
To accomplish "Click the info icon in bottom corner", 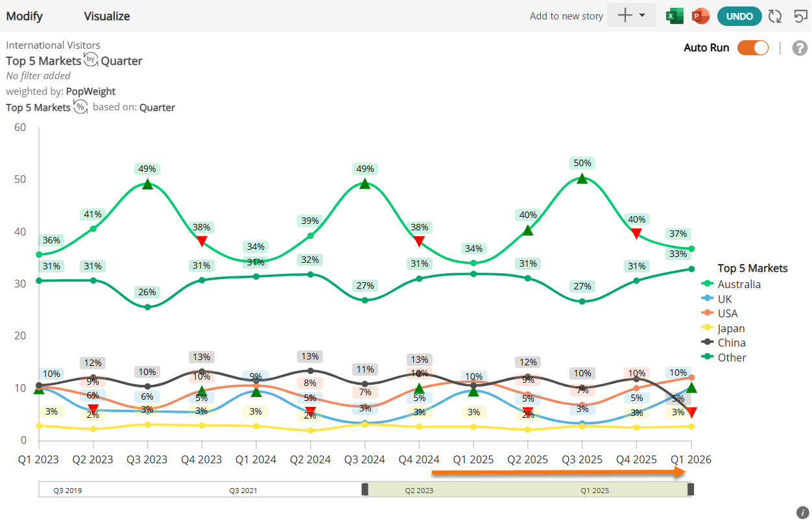I will [802, 512].
